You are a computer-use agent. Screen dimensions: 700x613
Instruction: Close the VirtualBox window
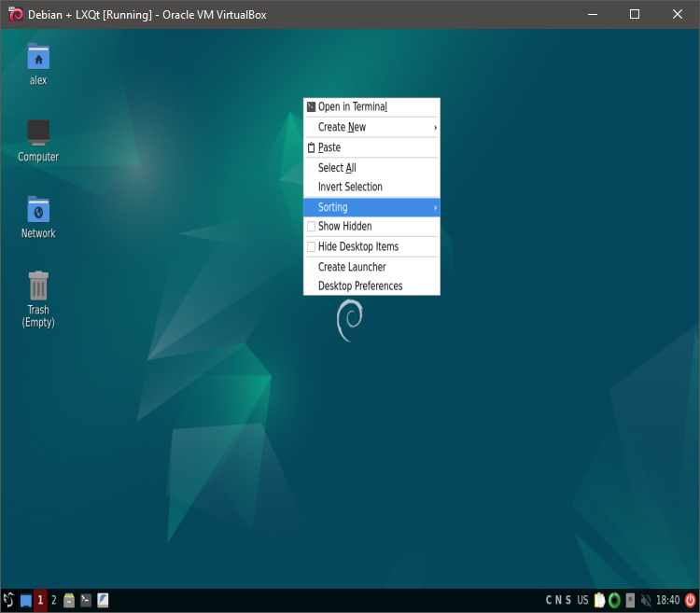(678, 15)
